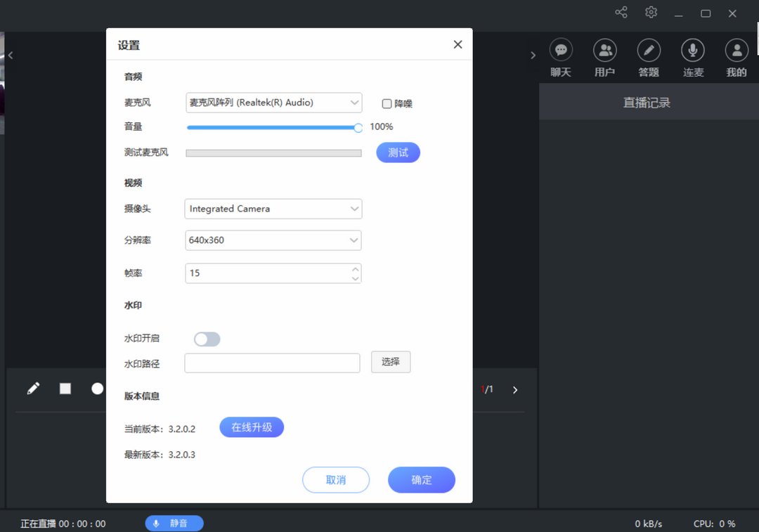Viewport: 759px width, 532px height.
Task: Click the 测试 microphone test button
Action: [398, 152]
